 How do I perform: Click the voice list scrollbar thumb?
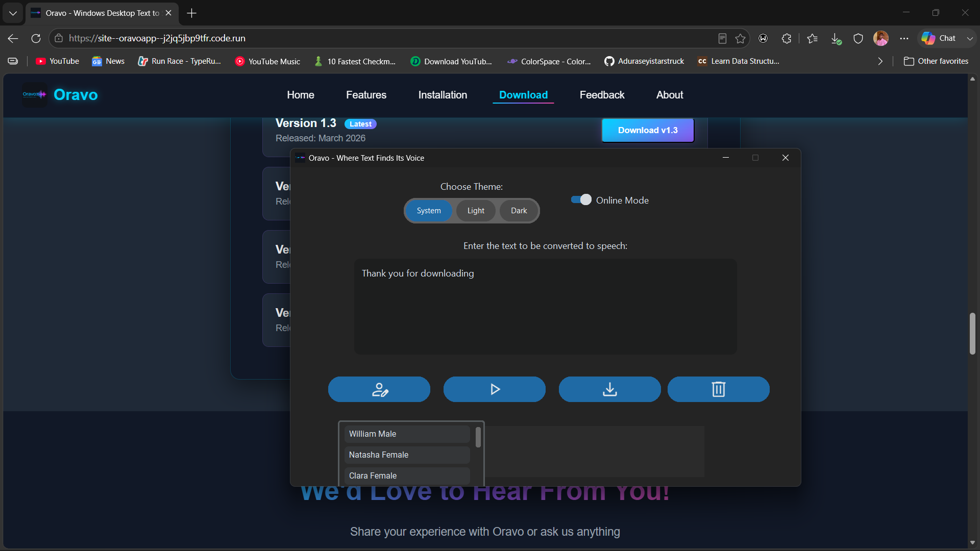[478, 437]
